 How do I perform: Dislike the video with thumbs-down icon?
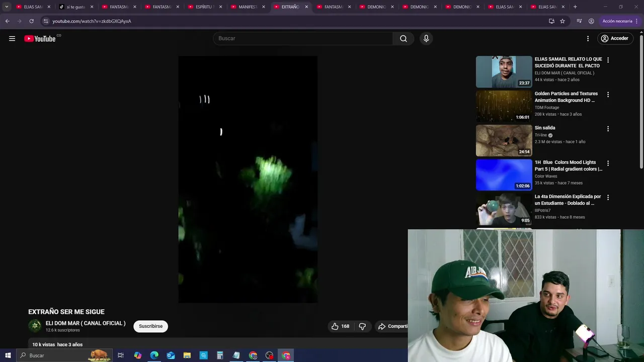362,326
